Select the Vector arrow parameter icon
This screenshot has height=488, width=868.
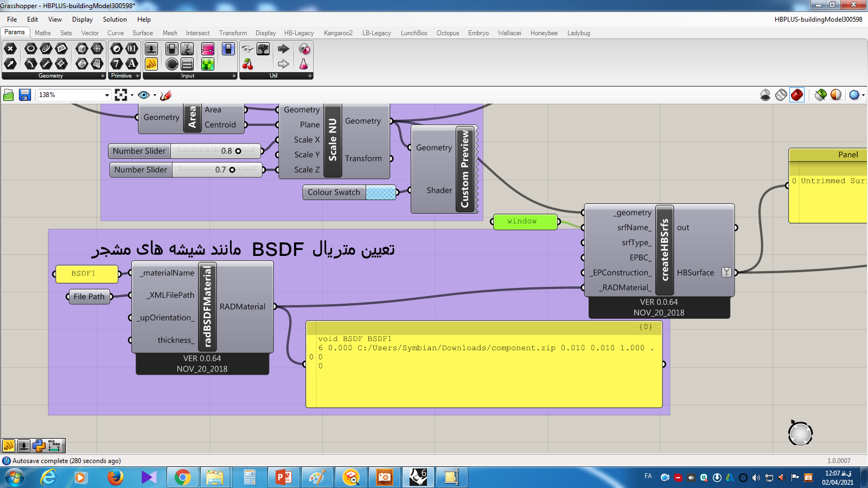(x=10, y=64)
